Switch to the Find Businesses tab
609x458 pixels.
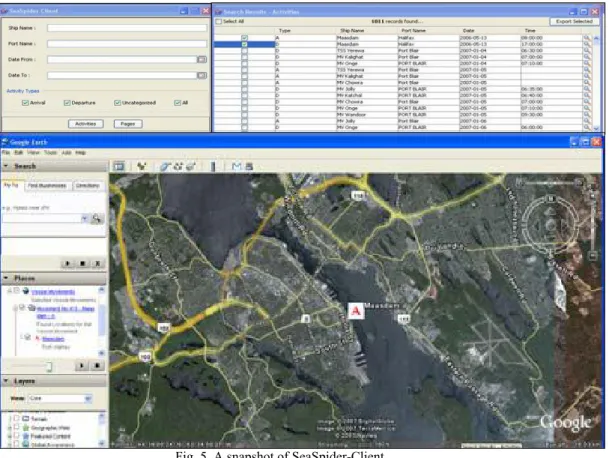coord(47,186)
